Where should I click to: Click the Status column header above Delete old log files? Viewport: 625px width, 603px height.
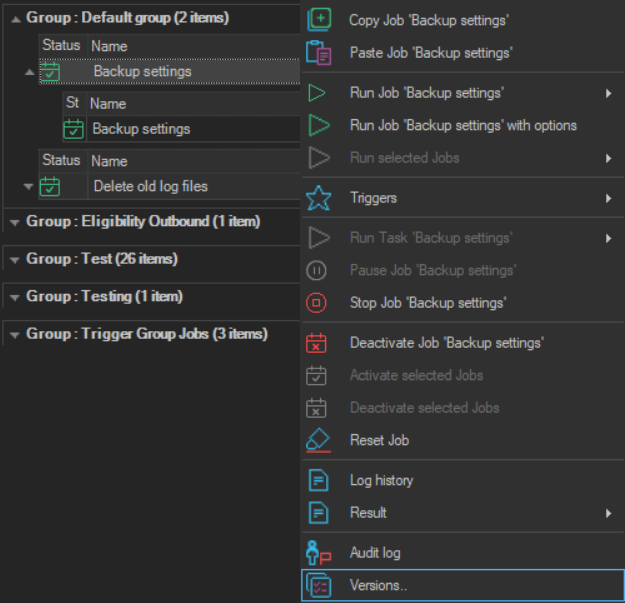click(x=60, y=161)
